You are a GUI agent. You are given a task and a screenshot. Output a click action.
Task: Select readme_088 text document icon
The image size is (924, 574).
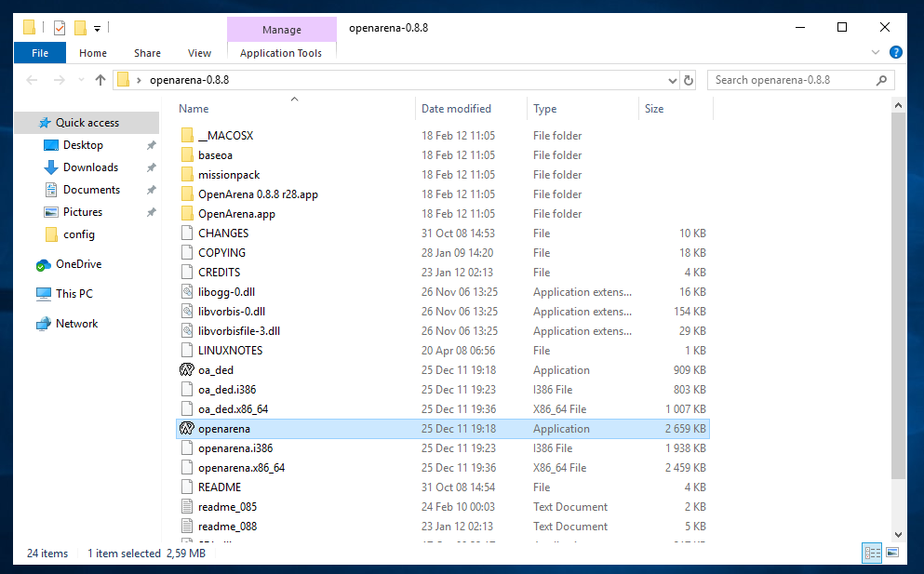click(x=187, y=527)
